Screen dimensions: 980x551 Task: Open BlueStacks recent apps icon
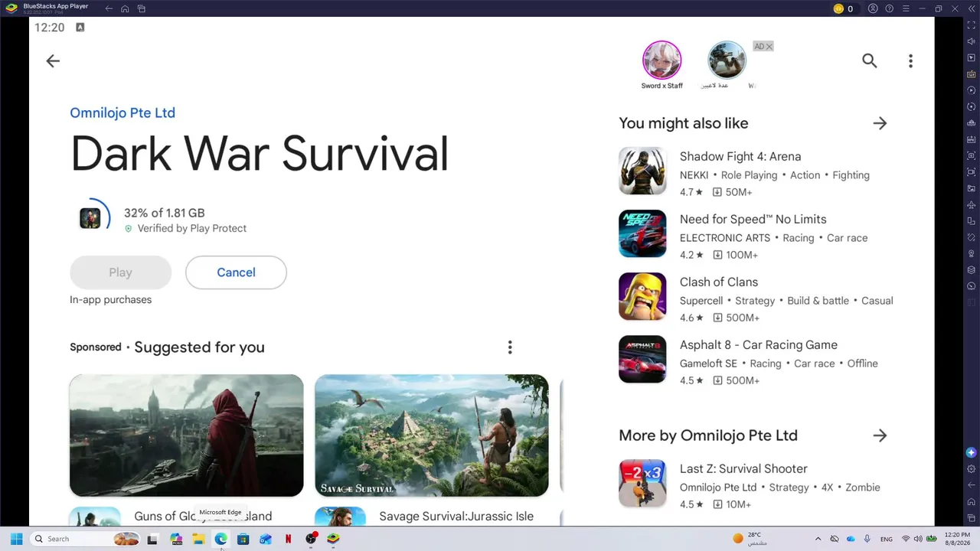click(142, 8)
